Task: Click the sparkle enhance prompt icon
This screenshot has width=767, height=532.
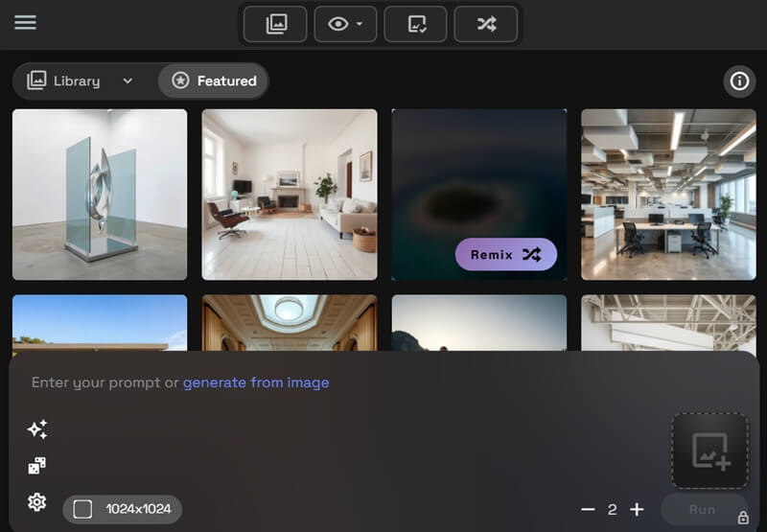Action: tap(37, 429)
